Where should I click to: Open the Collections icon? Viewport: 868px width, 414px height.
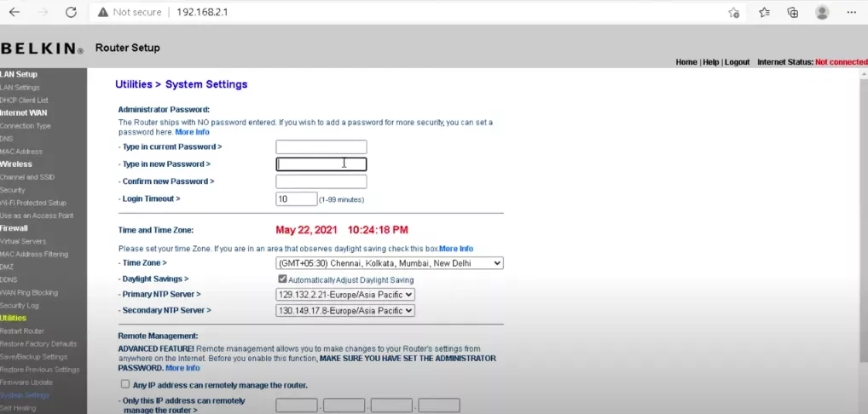tap(793, 12)
